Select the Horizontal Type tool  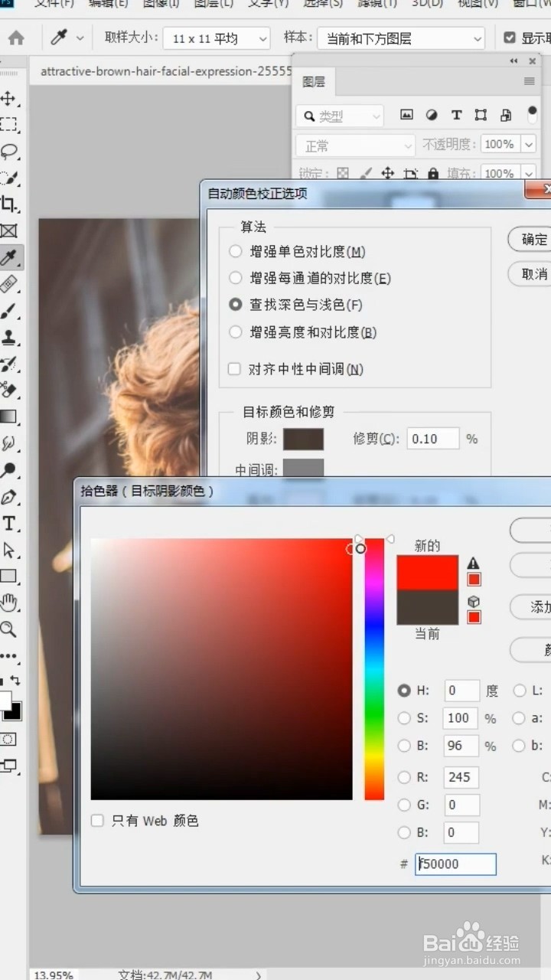pos(9,523)
